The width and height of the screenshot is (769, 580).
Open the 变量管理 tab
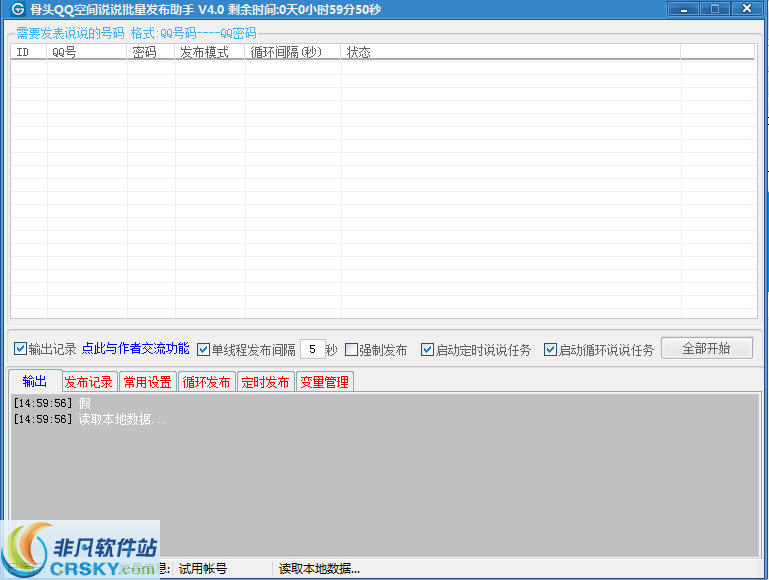click(x=325, y=382)
